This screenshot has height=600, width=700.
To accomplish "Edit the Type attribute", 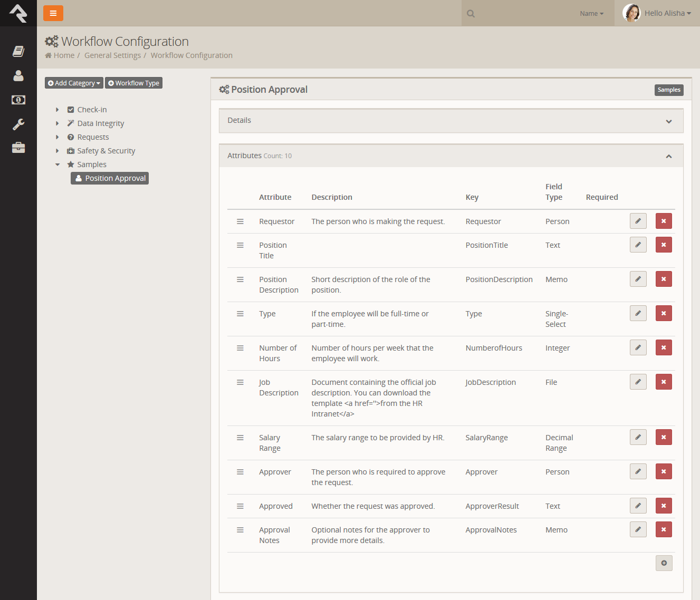I will point(638,313).
